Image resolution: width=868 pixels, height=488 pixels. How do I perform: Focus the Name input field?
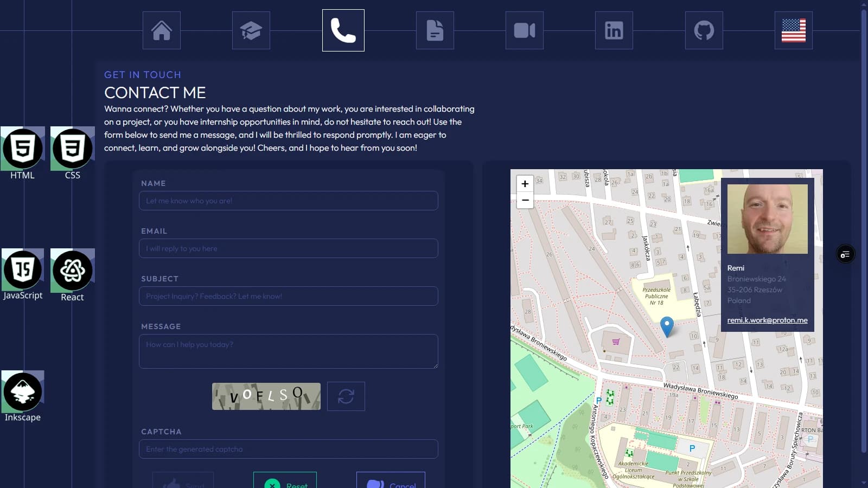tap(289, 201)
